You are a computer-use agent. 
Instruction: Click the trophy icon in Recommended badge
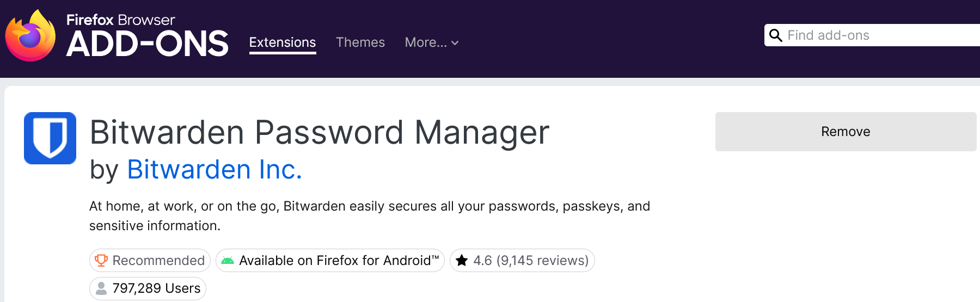click(101, 260)
